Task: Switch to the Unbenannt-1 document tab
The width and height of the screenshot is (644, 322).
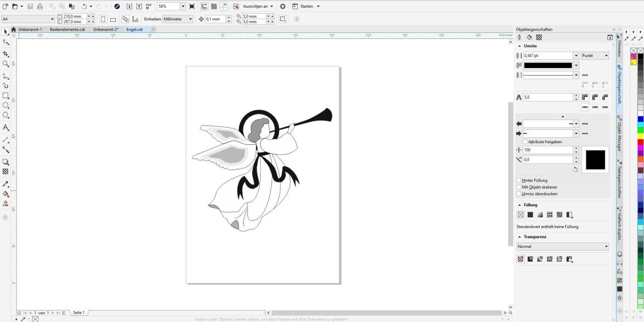Action: (x=30, y=30)
